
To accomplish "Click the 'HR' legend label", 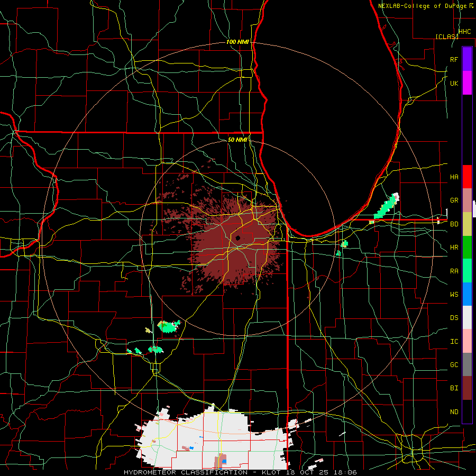I will coord(454,248).
